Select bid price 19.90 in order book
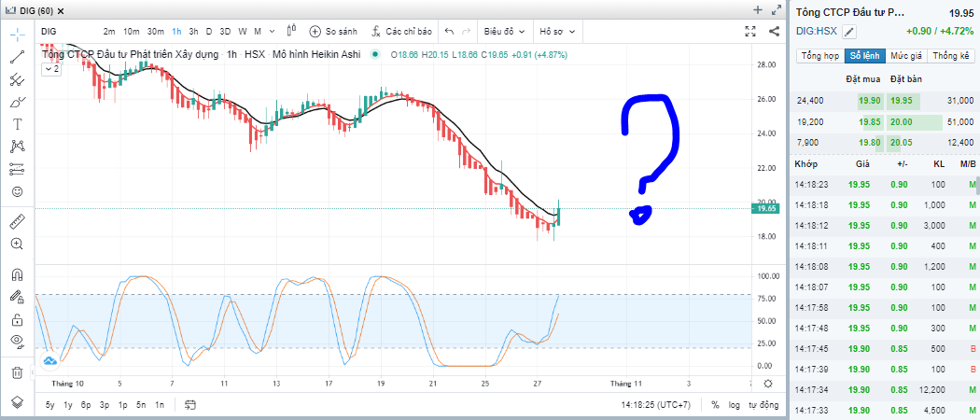 (869, 101)
